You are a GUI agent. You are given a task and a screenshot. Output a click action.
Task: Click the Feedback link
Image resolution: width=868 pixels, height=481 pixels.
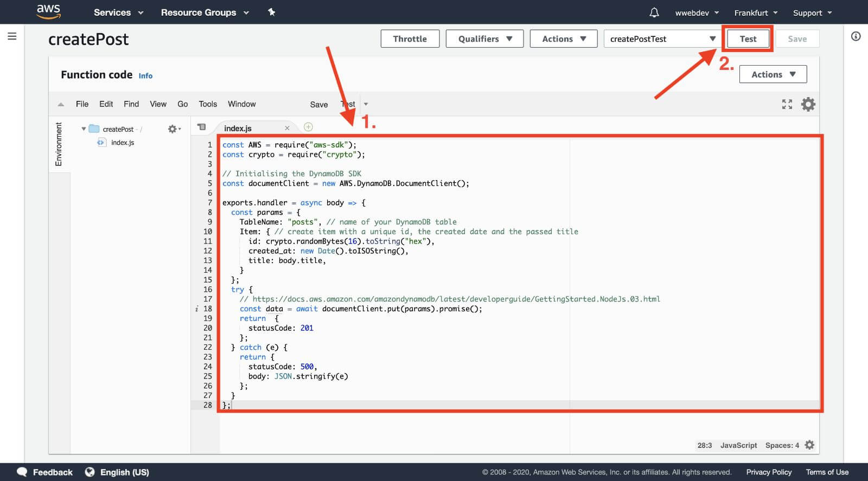[x=53, y=472]
